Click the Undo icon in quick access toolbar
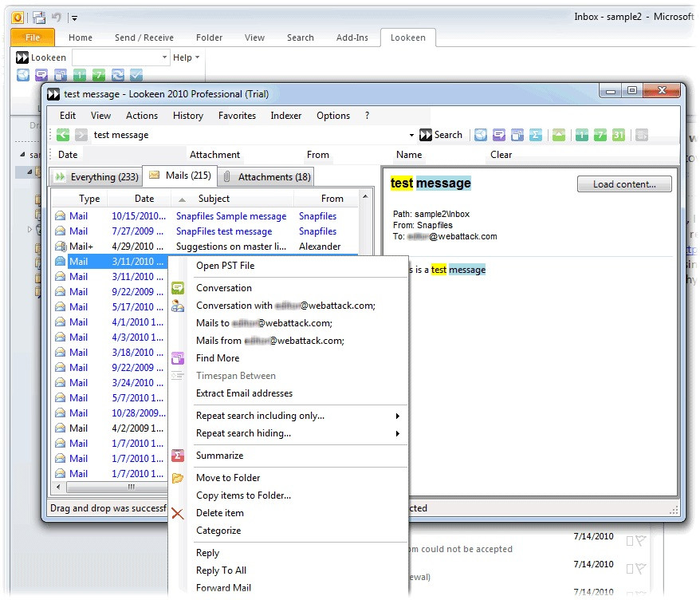The height and width of the screenshot is (600, 700). click(x=57, y=18)
